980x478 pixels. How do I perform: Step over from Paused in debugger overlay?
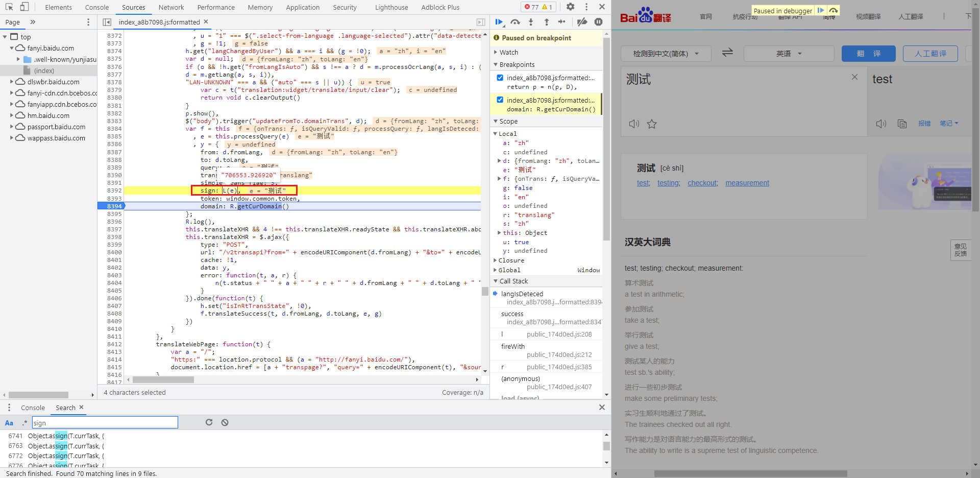tap(833, 10)
